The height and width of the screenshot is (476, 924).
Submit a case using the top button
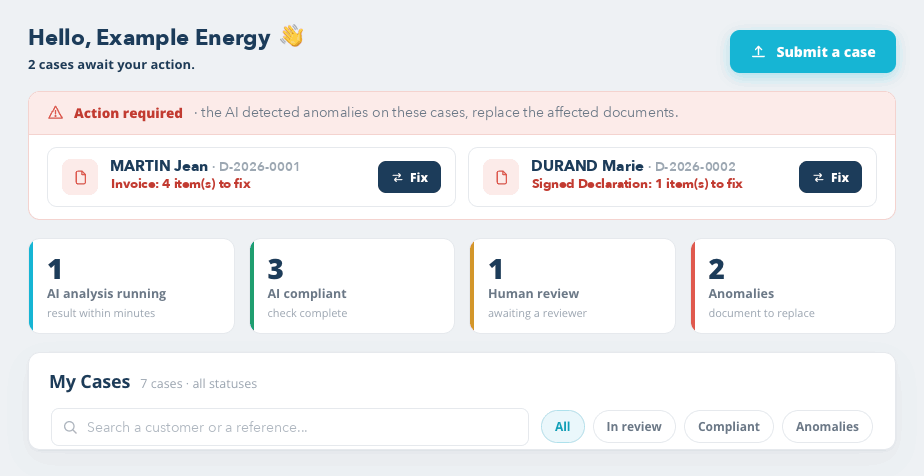pos(813,52)
